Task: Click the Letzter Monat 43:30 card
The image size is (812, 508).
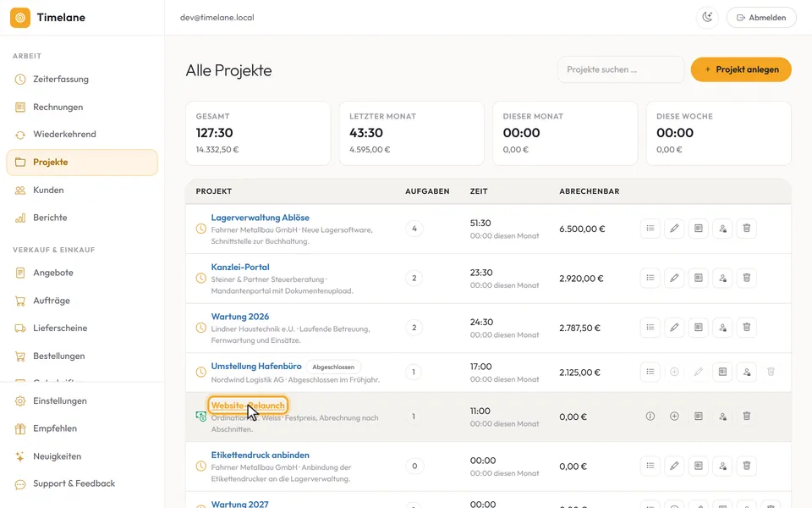Action: [x=412, y=133]
